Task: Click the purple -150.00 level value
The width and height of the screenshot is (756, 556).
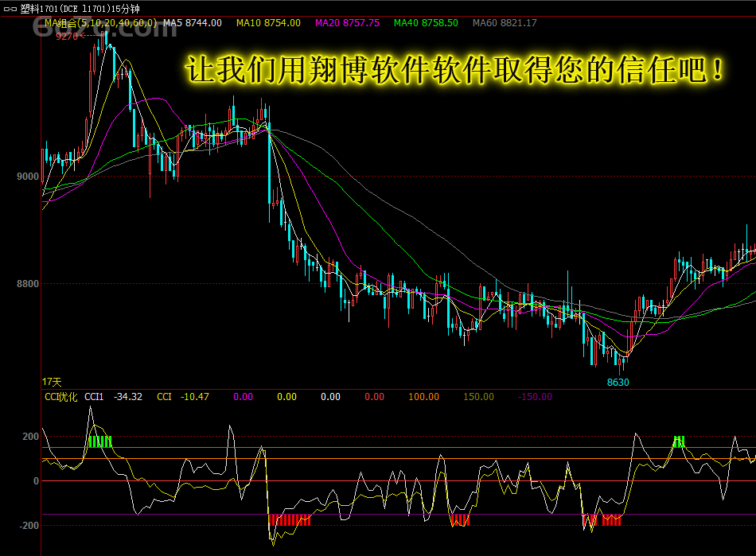Action: (x=535, y=397)
